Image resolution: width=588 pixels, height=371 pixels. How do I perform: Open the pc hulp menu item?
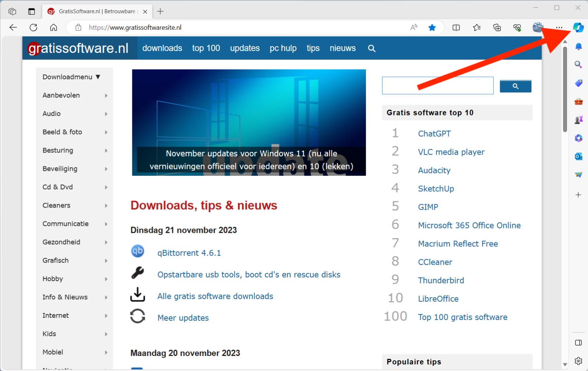point(283,48)
